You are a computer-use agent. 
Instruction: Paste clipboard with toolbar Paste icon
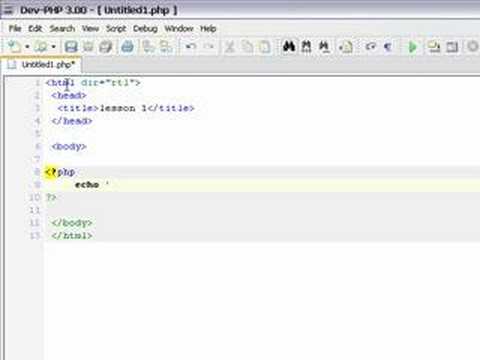click(265, 47)
